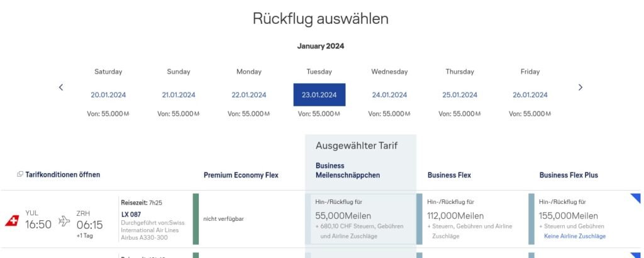Select Sunday 21.01.2024 date
644x258 pixels.
[179, 95]
